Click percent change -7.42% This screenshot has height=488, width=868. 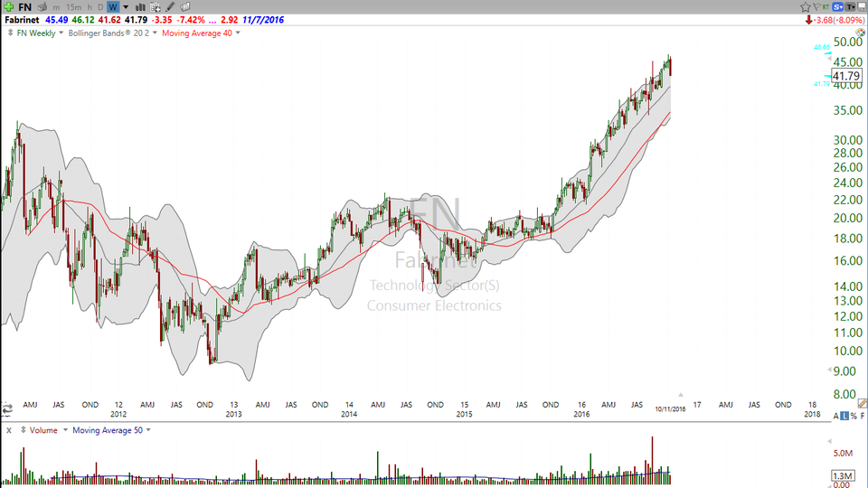click(x=191, y=20)
